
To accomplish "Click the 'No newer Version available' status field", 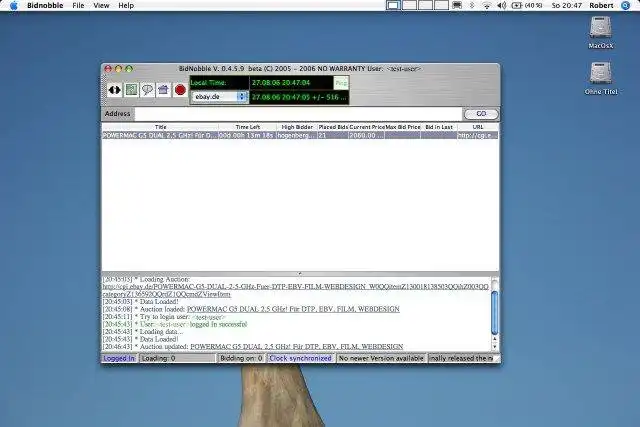I will (381, 358).
